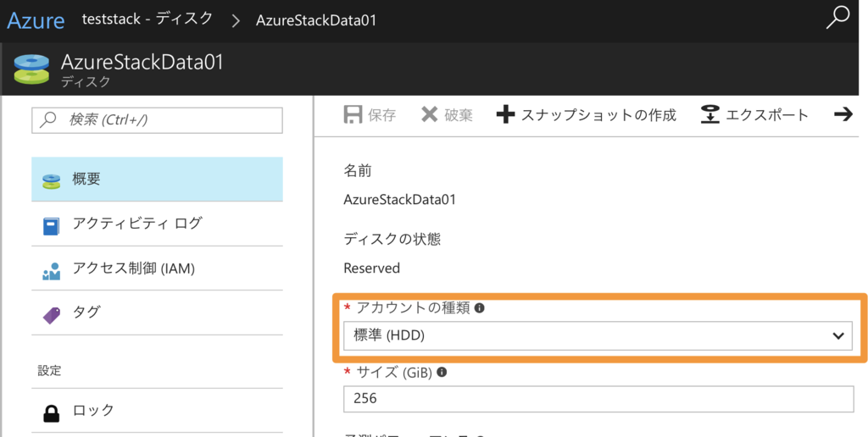Click the 破棄 (Discard) X icon
Screen dimensions: 868x437
point(430,115)
